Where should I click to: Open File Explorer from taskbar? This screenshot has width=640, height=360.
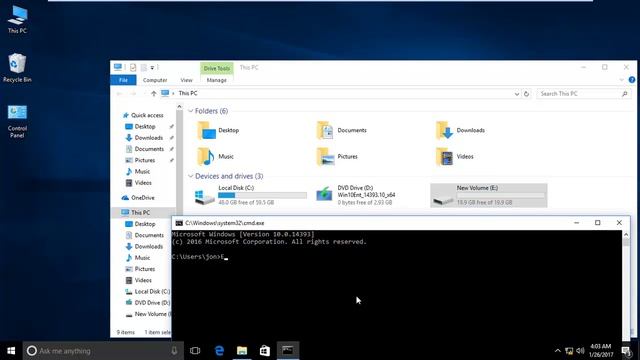242,351
